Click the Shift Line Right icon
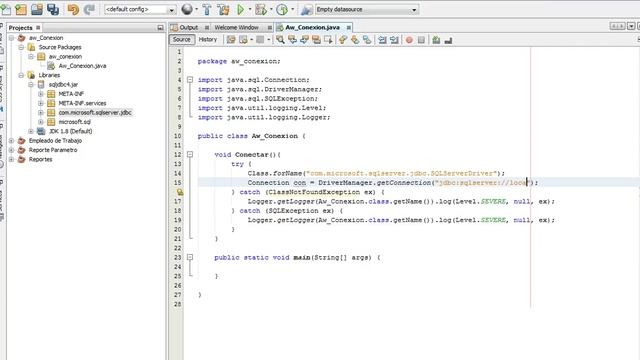The width and height of the screenshot is (640, 360). [x=394, y=40]
